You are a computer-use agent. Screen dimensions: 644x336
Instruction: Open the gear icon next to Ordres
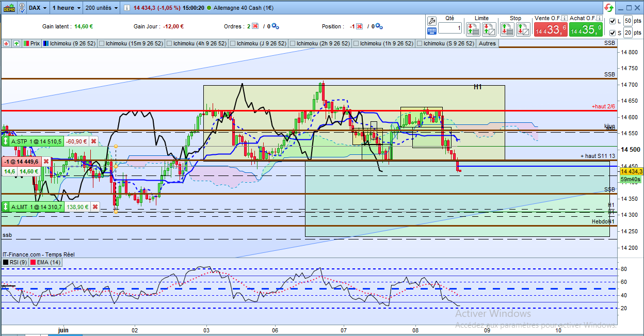point(275,26)
